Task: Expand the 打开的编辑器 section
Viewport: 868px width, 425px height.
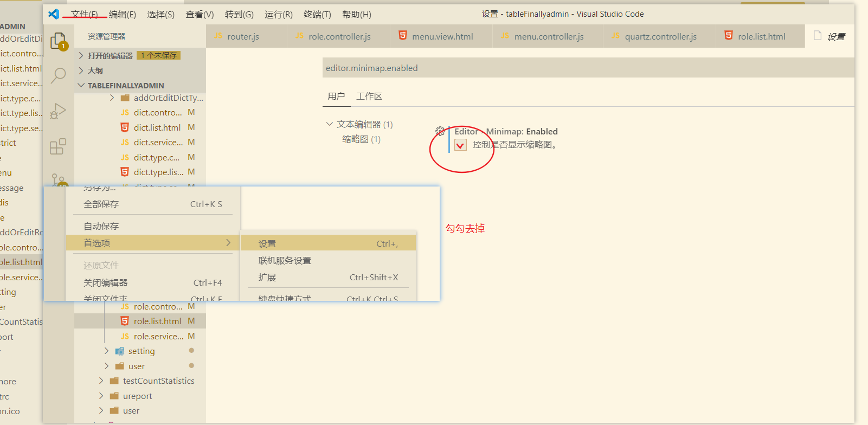Action: coord(81,55)
